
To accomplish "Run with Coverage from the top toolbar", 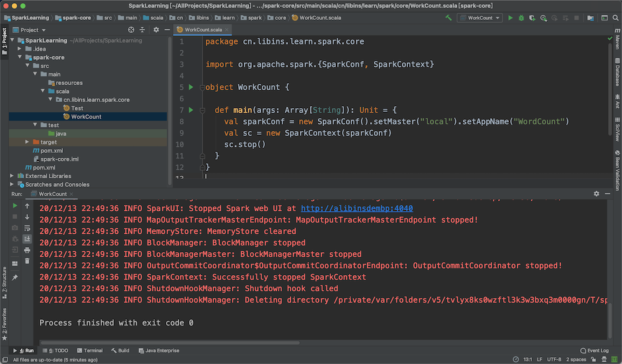I will pos(531,18).
